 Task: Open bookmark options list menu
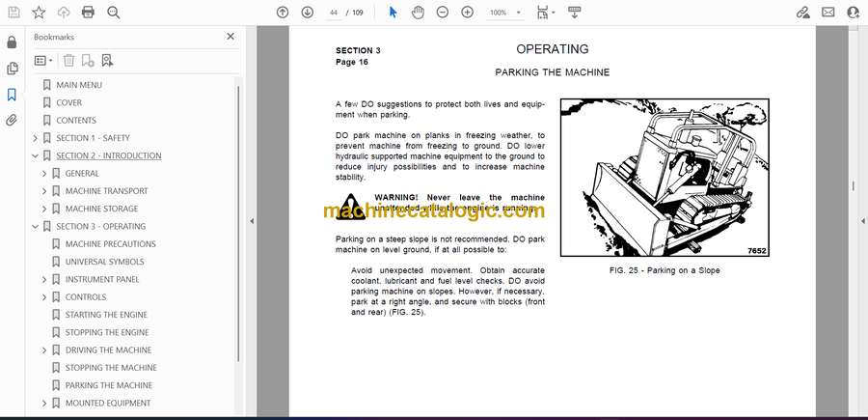pos(43,61)
